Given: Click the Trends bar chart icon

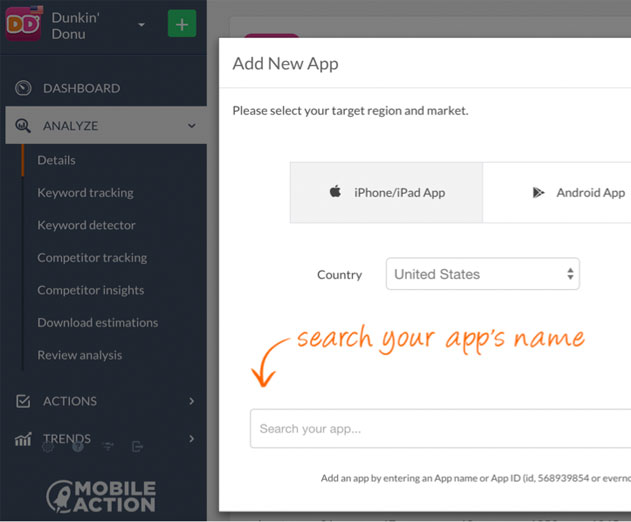Looking at the screenshot, I should pos(23,439).
